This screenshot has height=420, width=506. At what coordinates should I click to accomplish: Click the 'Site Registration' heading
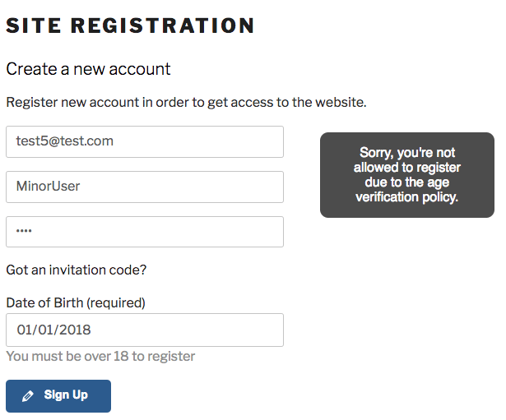[x=130, y=25]
